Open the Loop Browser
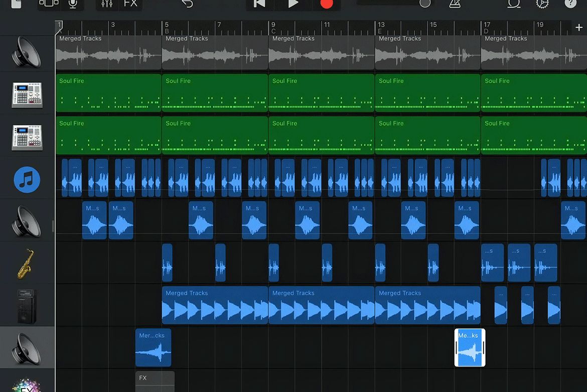The image size is (587, 392). pos(514,4)
